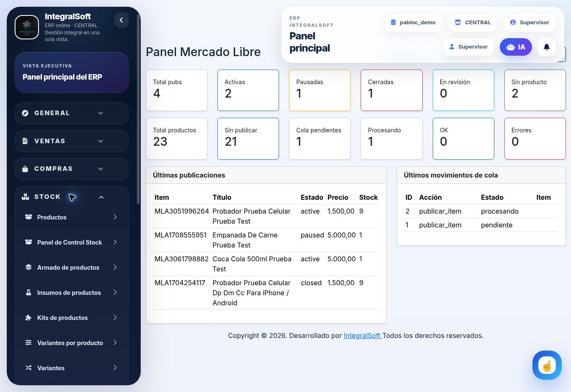571x392 pixels.
Task: Open the floating pointing-hand assistant button
Action: pyautogui.click(x=547, y=365)
